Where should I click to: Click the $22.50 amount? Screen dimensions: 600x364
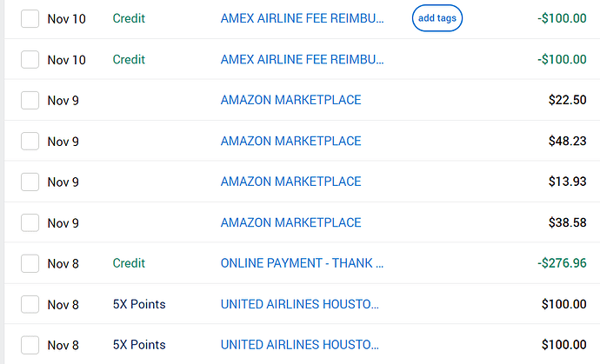567,100
